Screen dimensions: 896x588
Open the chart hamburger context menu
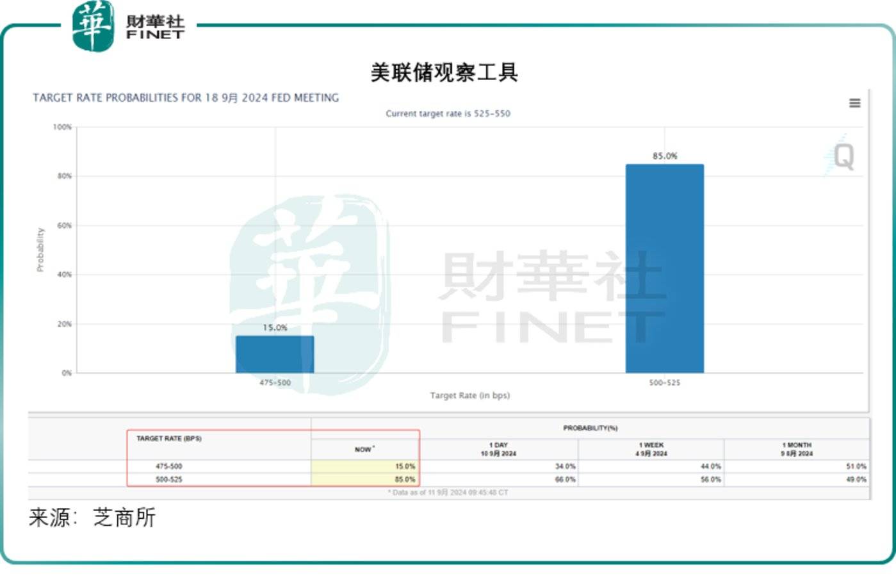click(854, 103)
